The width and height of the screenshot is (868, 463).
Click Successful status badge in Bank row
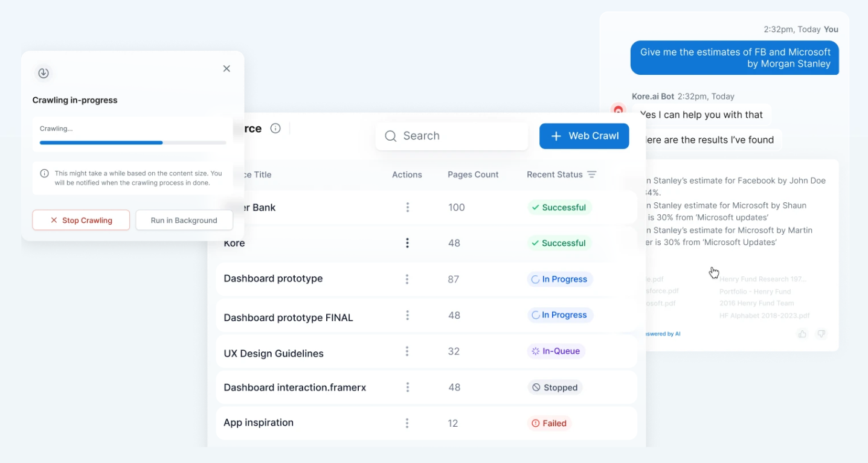tap(559, 208)
